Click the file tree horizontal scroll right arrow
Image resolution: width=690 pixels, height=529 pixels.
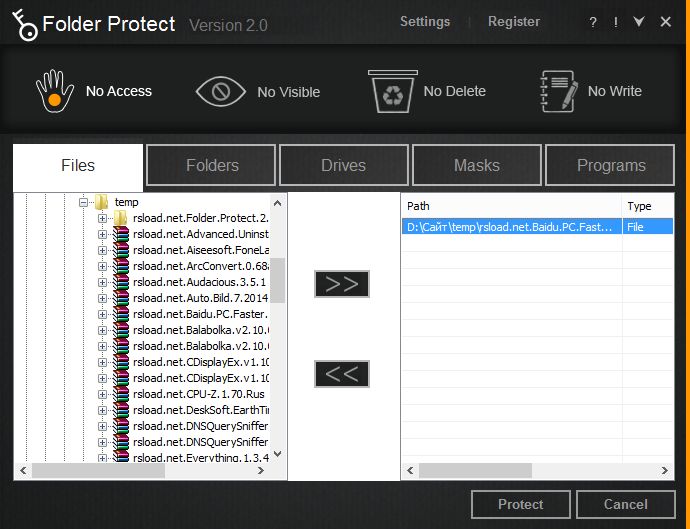pyautogui.click(x=261, y=470)
